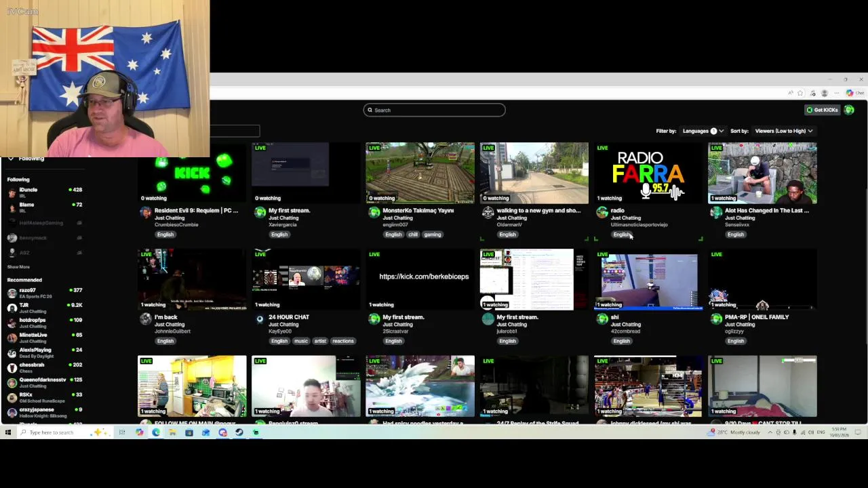Open hotdropfps in Recommended sidebar
Viewport: 868px width, 488px height.
(44, 323)
